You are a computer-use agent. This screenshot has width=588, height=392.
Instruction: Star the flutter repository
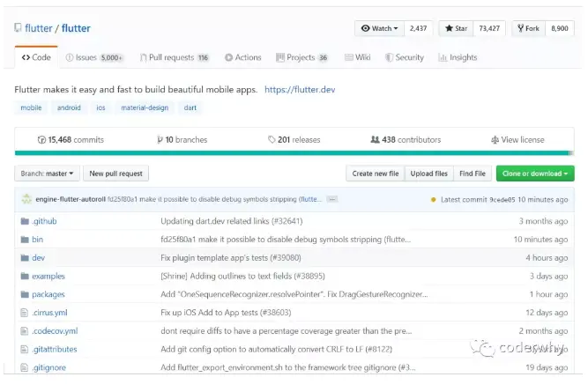click(x=457, y=28)
